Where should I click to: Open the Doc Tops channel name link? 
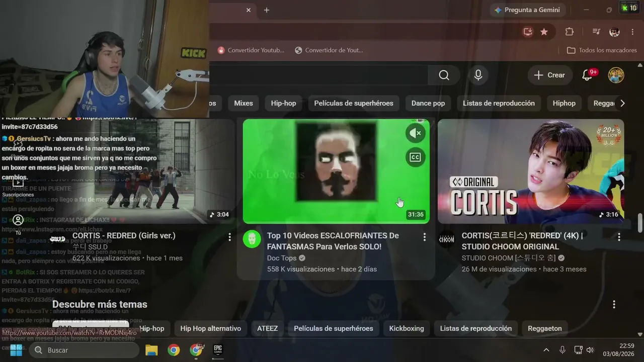tap(282, 258)
